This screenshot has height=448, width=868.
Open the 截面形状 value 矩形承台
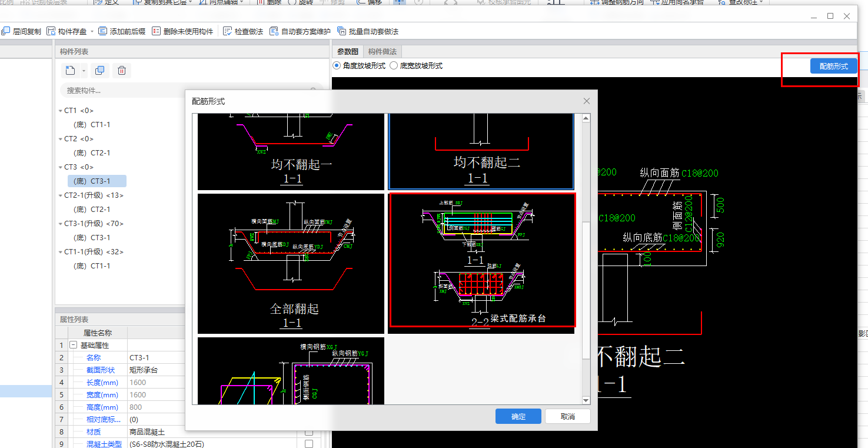coord(212,370)
